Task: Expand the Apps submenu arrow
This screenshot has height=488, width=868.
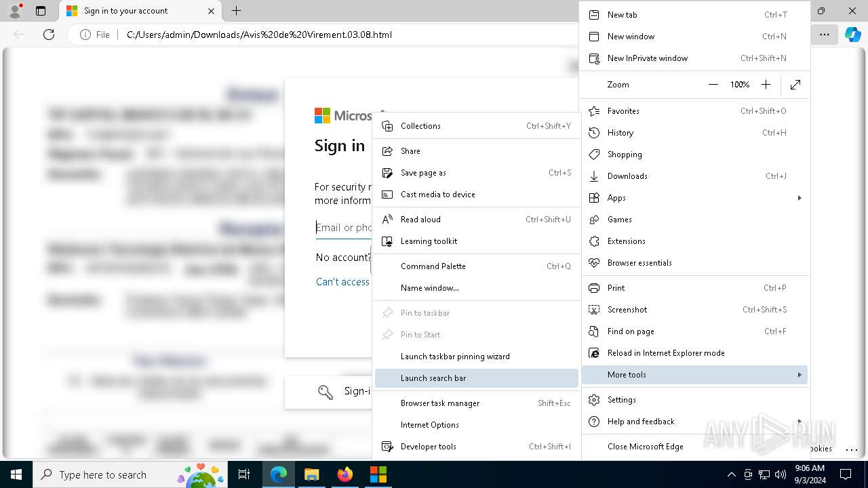Action: coord(800,198)
